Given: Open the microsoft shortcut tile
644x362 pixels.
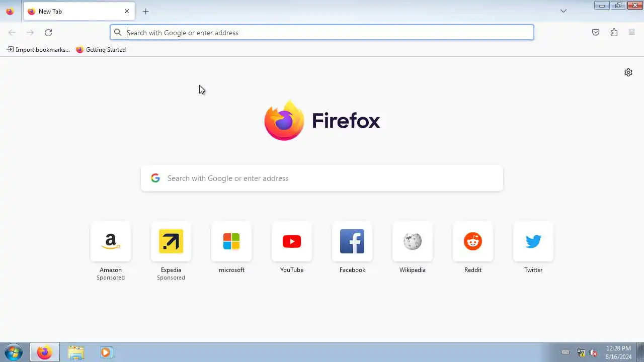Looking at the screenshot, I should pos(231,241).
